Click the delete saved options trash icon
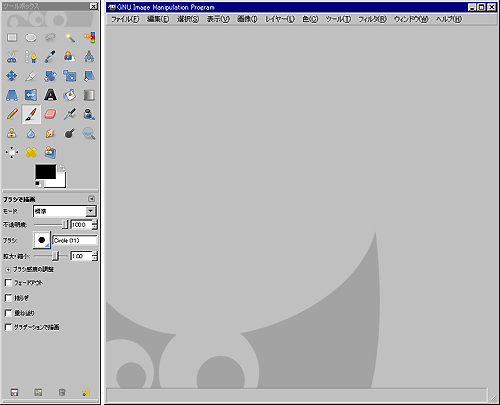The width and height of the screenshot is (500, 405). [62, 392]
